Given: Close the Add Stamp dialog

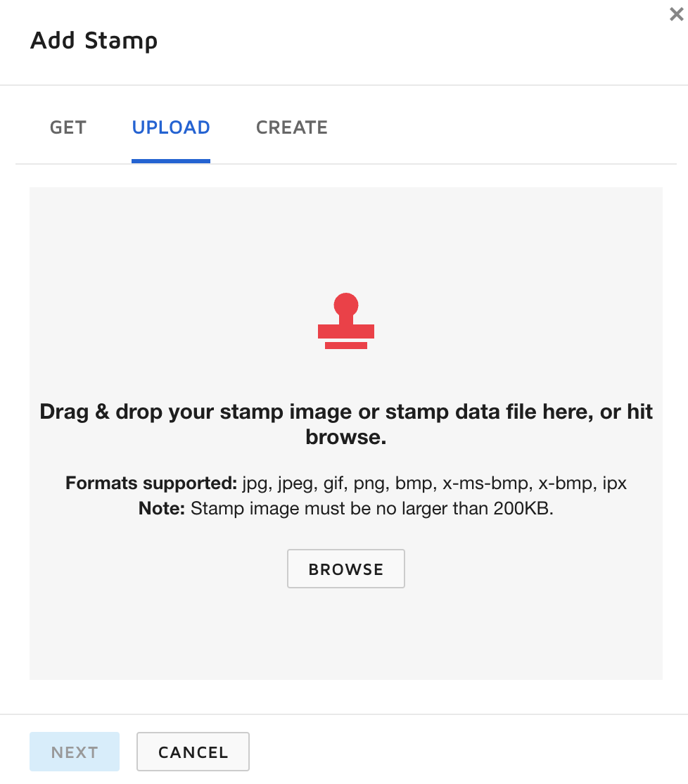Looking at the screenshot, I should [x=676, y=15].
